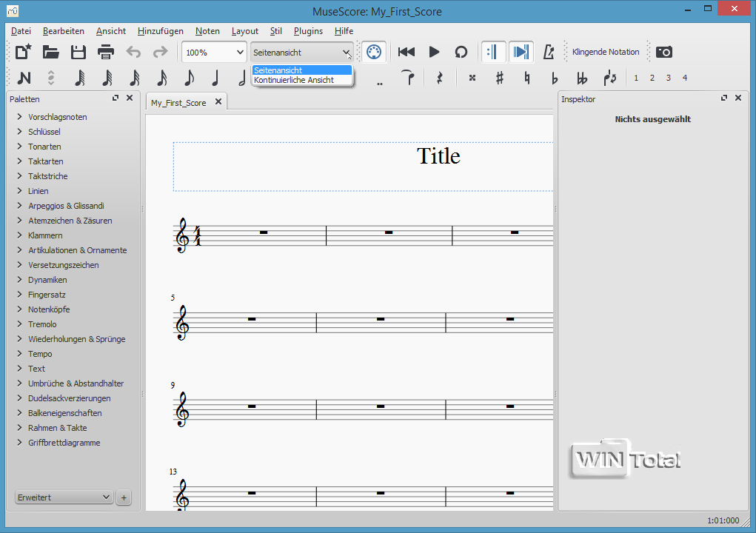The width and height of the screenshot is (756, 533).
Task: Open the Plugins menu
Action: [308, 31]
